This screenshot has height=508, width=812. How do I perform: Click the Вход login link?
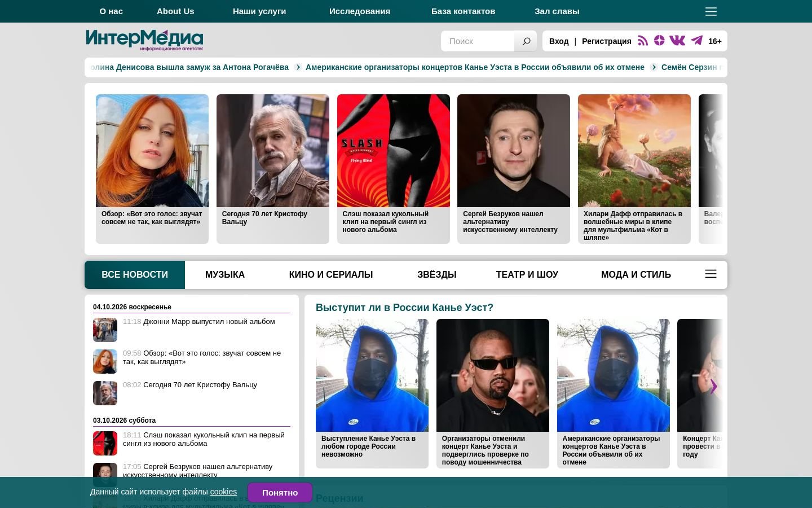point(559,41)
